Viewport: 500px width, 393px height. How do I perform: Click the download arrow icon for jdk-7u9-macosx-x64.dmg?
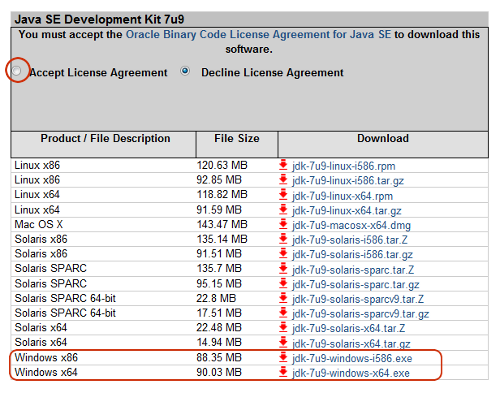[x=283, y=224]
